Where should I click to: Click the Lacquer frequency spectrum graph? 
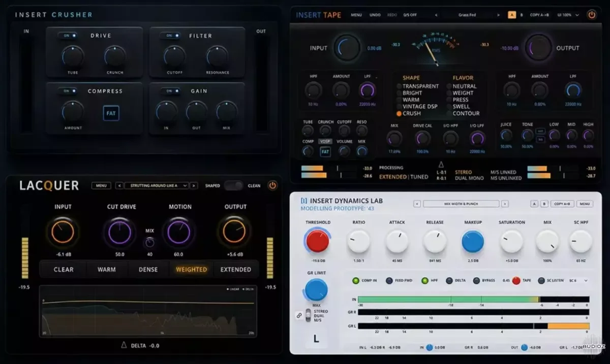[x=147, y=311]
